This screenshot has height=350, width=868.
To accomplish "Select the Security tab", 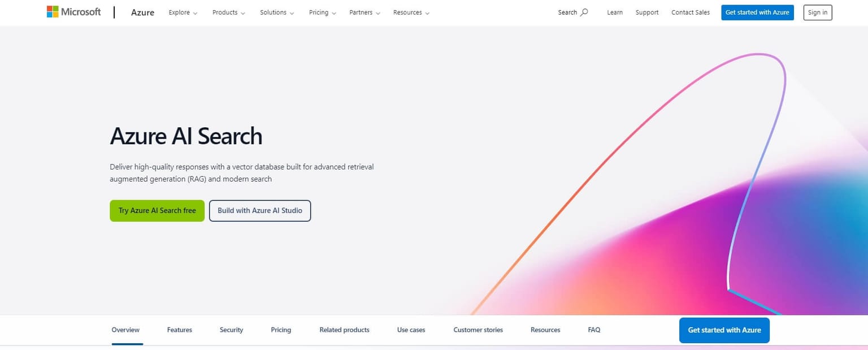I will 231,330.
